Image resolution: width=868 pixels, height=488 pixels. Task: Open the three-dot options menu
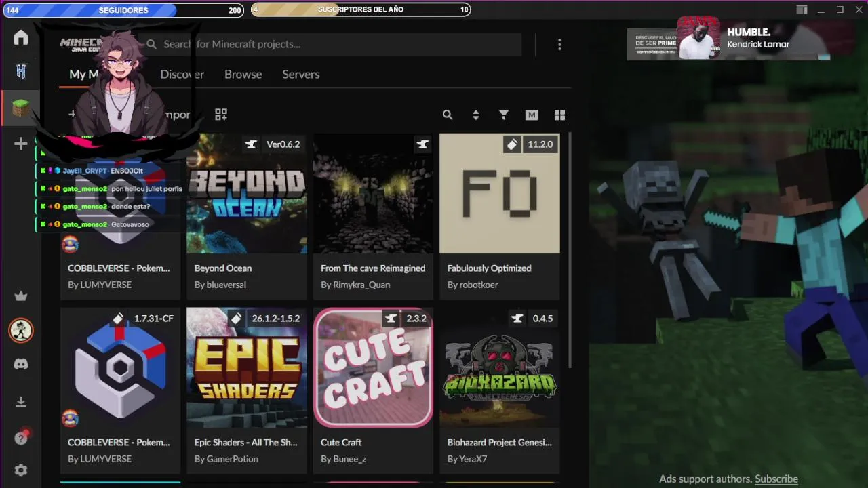click(x=559, y=44)
